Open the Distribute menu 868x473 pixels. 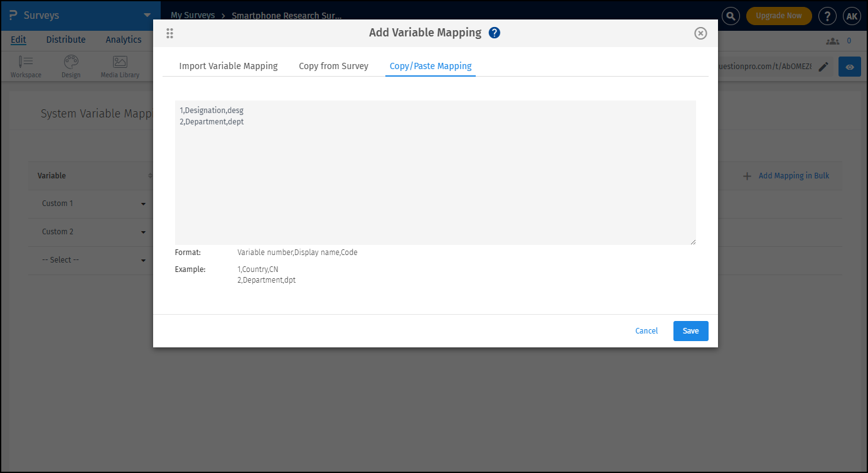tap(65, 39)
